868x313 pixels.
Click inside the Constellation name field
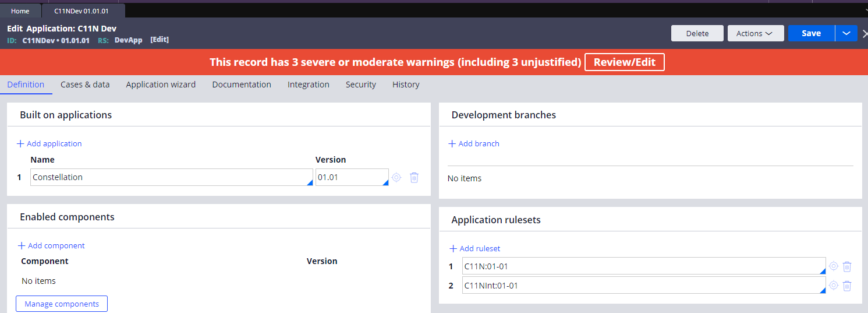coord(169,177)
